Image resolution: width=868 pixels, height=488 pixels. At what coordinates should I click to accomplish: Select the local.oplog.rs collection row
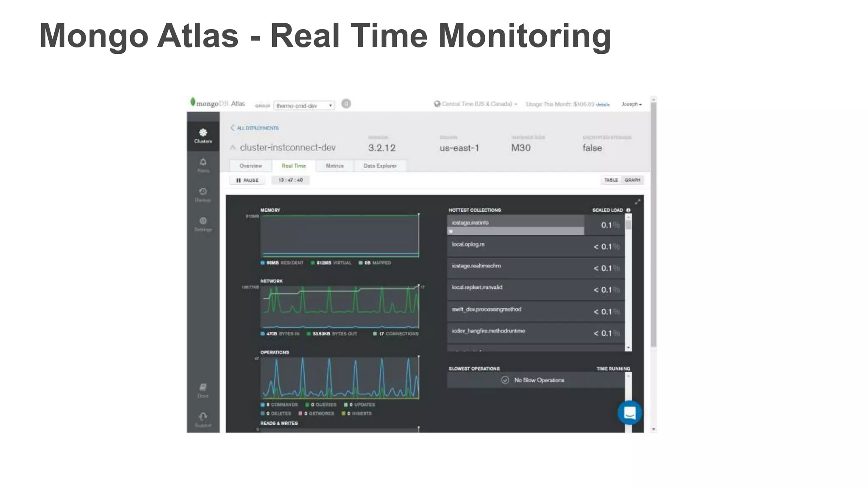(536, 247)
